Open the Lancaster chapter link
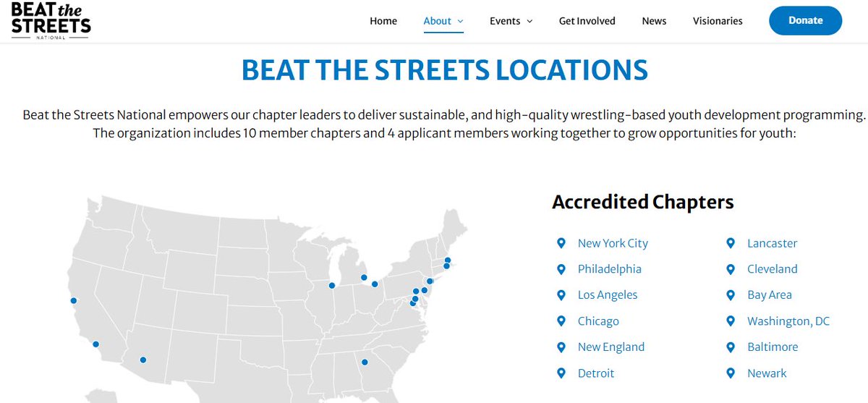The image size is (868, 403). click(773, 243)
